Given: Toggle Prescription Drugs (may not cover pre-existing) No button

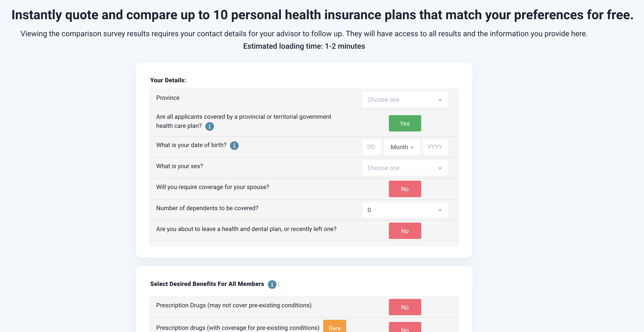Looking at the screenshot, I should 404,307.
